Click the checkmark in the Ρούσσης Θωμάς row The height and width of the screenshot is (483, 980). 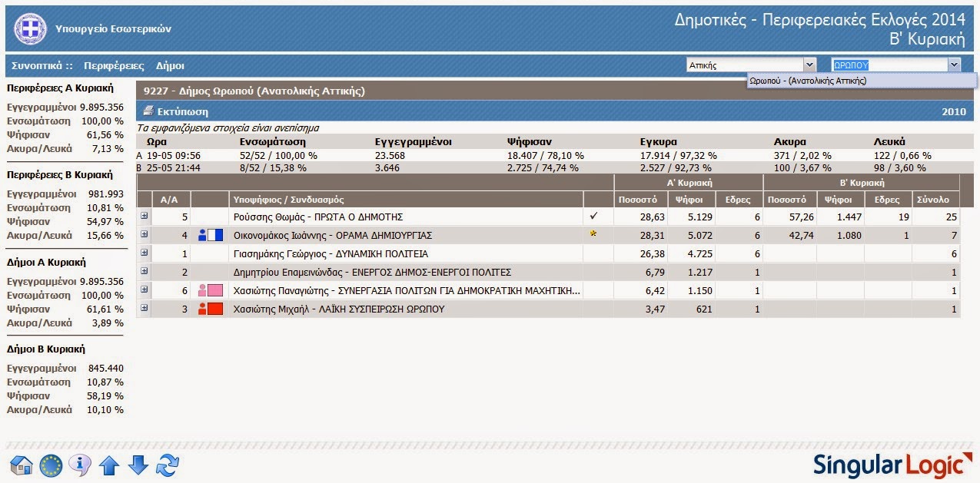point(593,217)
